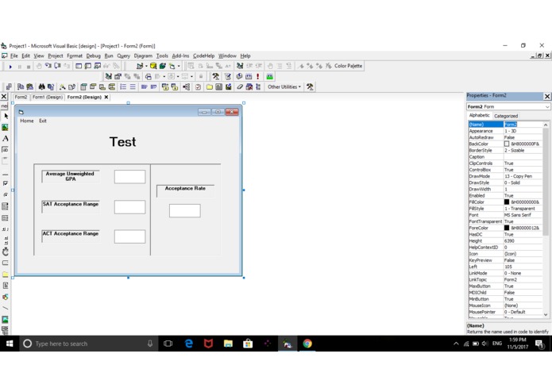Open the CodeHelp menu
This screenshot has width=552, height=392.
203,56
